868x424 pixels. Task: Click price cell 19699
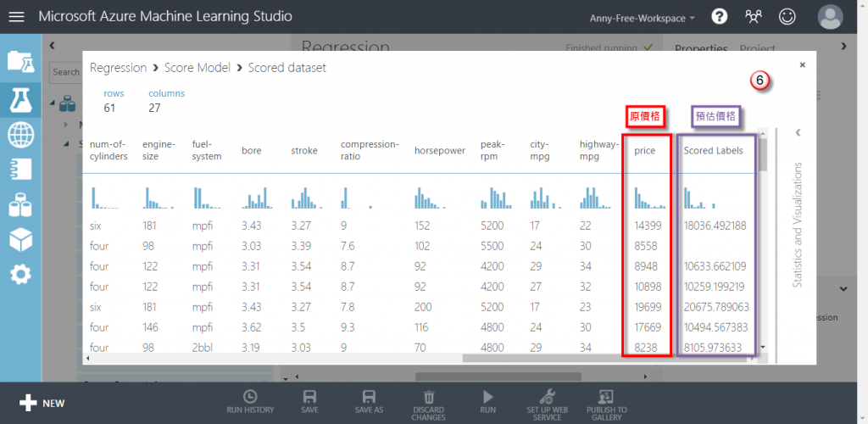point(648,307)
